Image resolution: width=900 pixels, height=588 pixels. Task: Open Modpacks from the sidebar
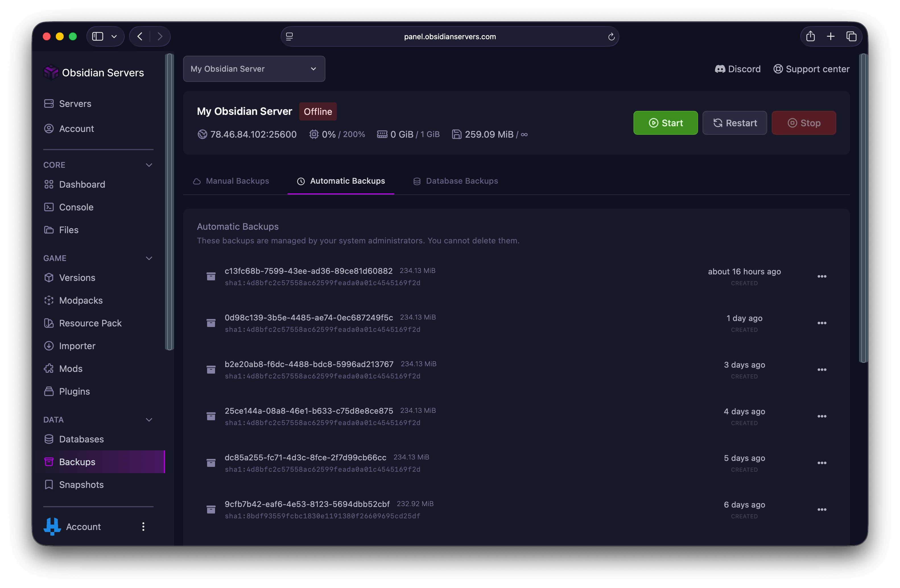(80, 301)
